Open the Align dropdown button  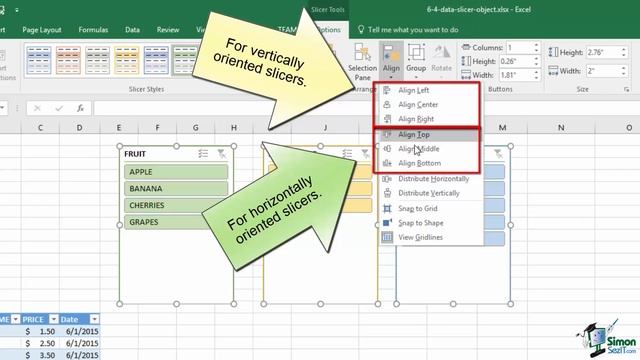pos(391,62)
